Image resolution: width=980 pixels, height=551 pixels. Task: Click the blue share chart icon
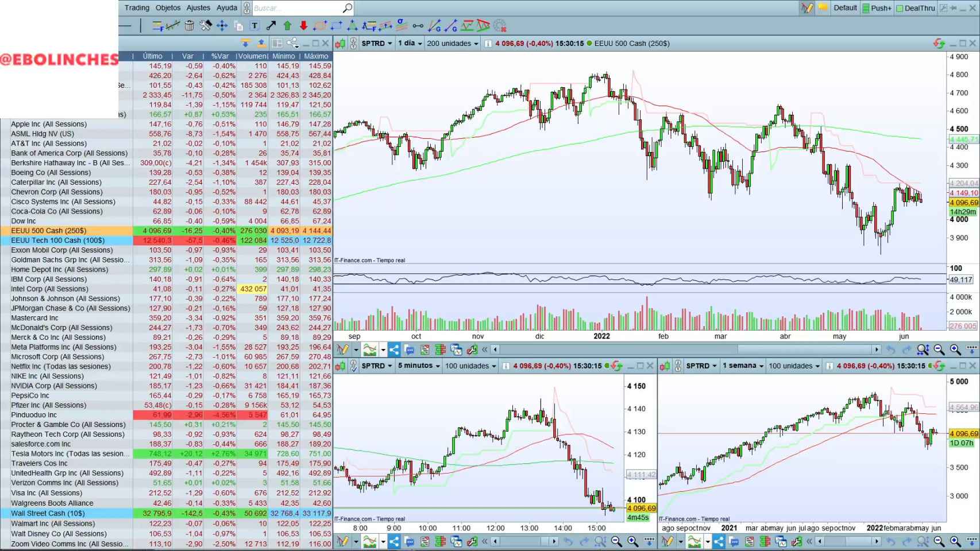point(393,350)
